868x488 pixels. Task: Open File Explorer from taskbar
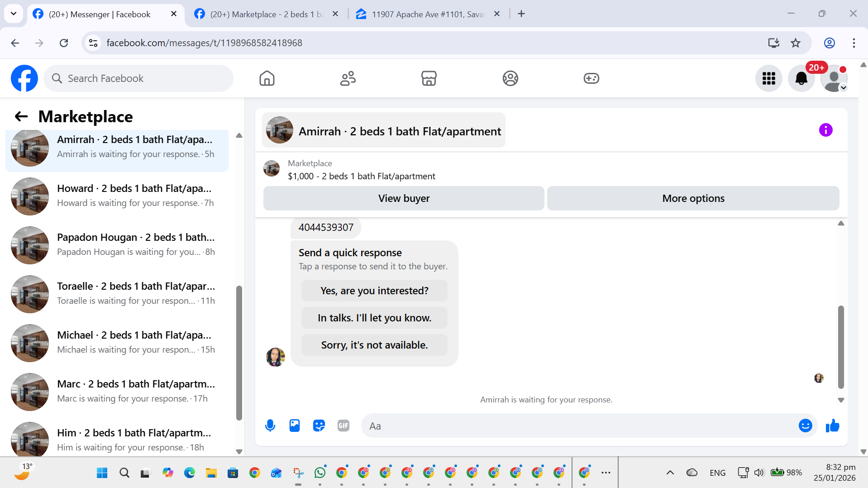[x=211, y=473]
